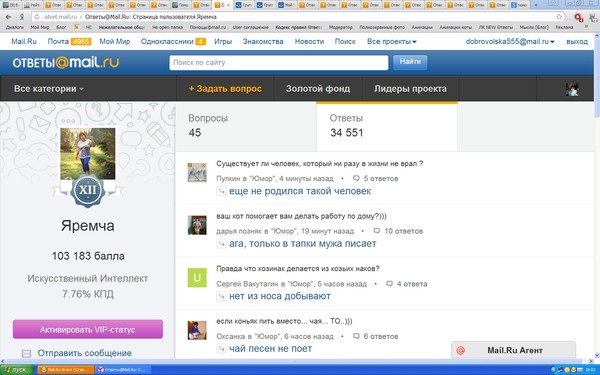This screenshot has height=375, width=600.
Task: Click выход logout link
Action: [x=577, y=41]
